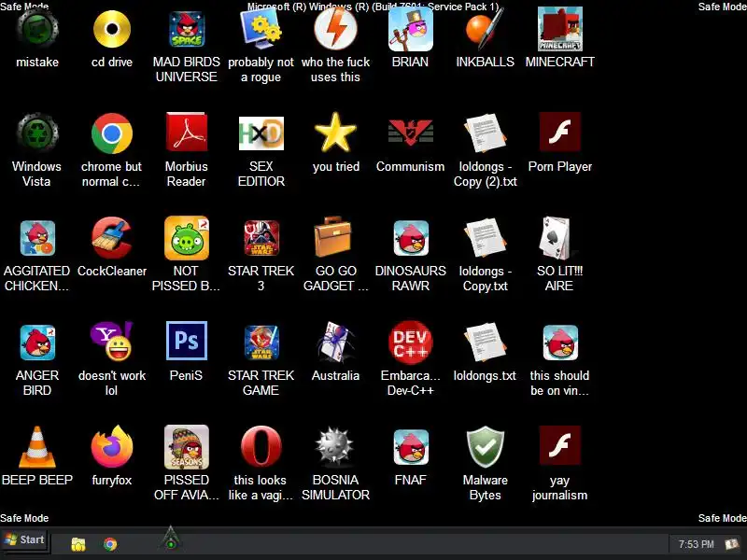Screen dimensions: 747x560
Task: Open the Start menu
Action: click(25, 540)
